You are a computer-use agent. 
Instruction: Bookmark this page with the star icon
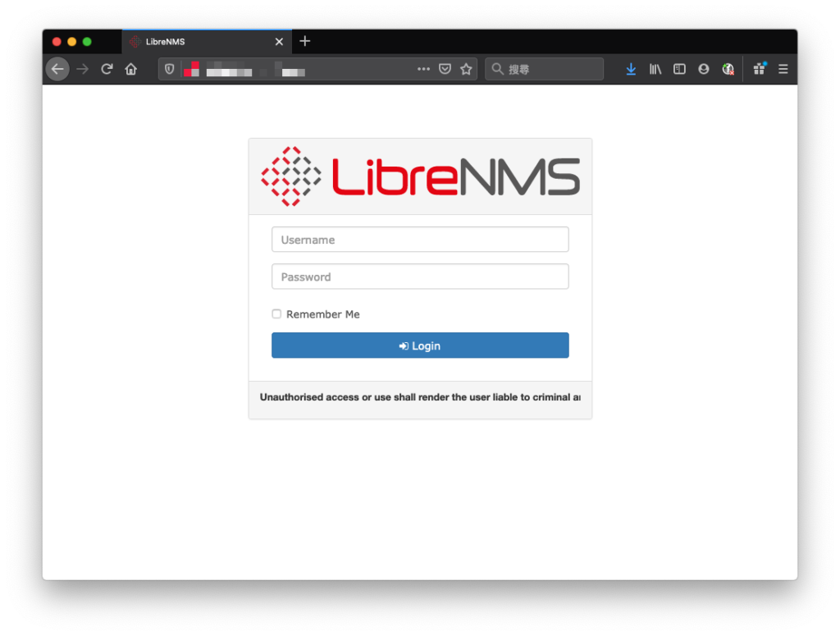pos(466,69)
